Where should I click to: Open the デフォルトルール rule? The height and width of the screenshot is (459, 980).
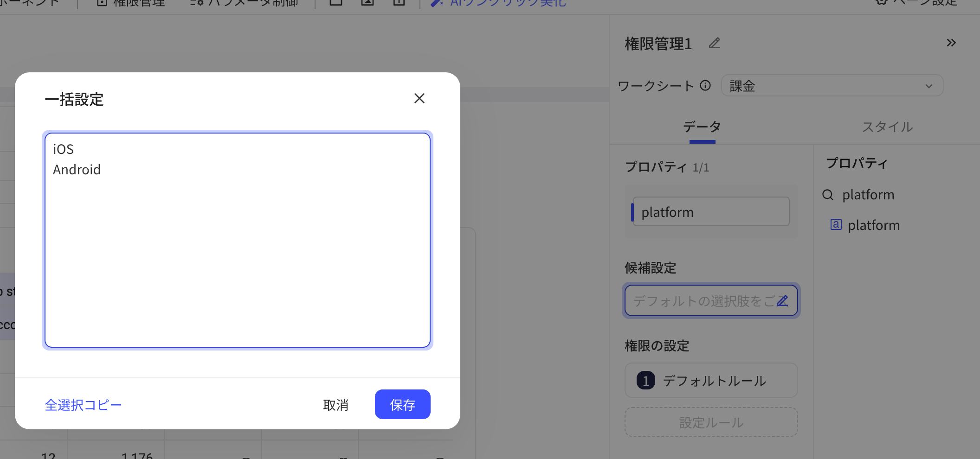711,381
